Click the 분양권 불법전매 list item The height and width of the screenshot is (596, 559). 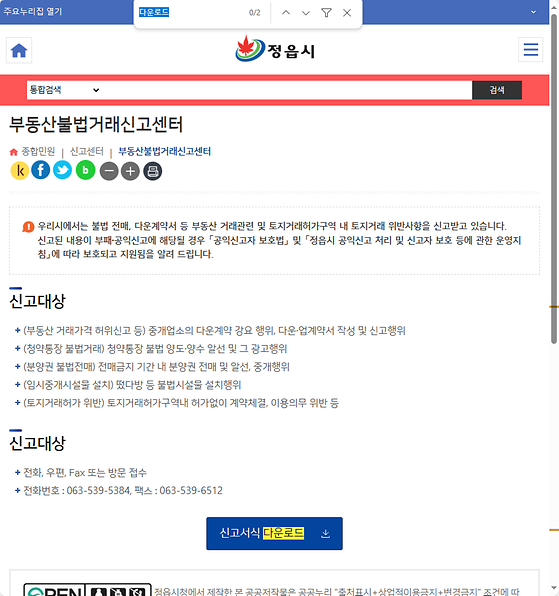tap(156, 367)
